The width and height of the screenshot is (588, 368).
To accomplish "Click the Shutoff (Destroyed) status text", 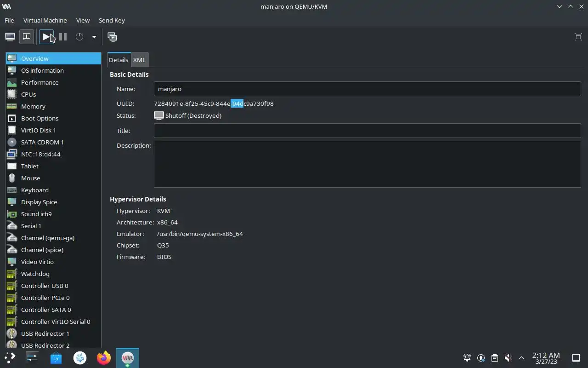I will (x=193, y=115).
